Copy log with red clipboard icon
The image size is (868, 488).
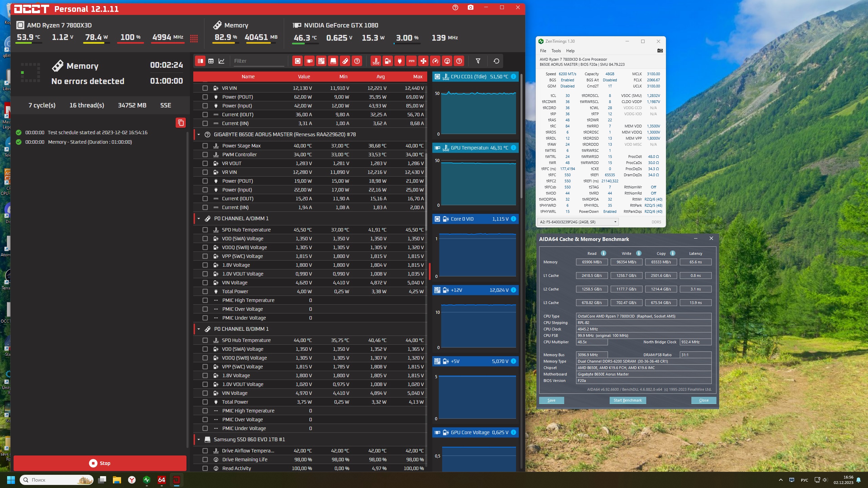pos(181,123)
